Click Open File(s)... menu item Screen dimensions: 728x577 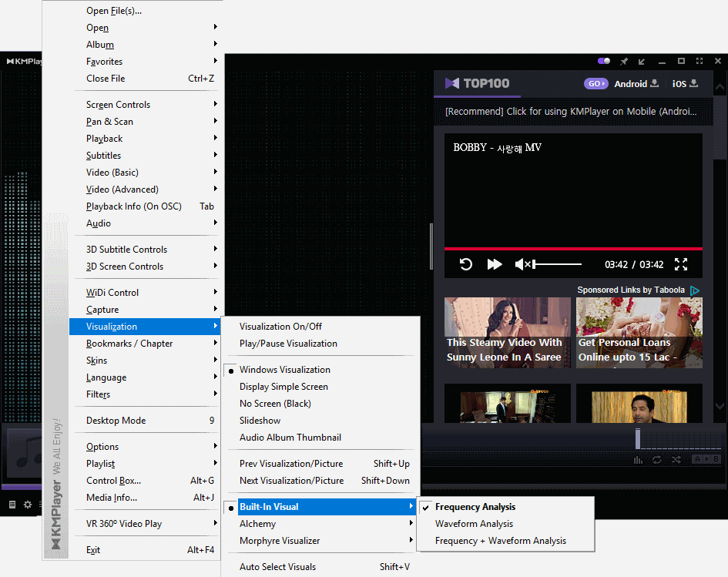(x=145, y=11)
